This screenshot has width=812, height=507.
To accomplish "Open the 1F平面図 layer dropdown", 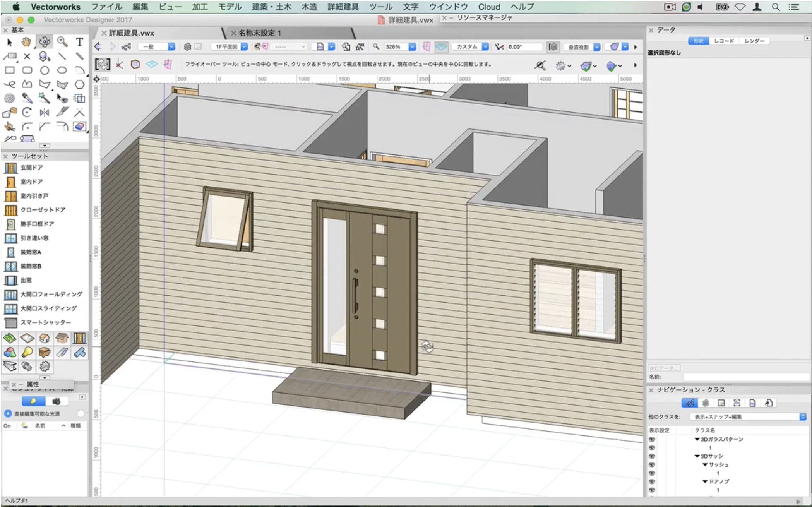I will [x=230, y=47].
